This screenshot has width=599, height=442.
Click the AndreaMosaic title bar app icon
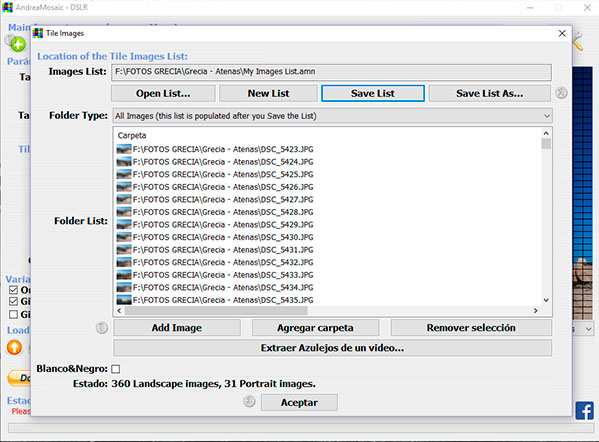point(7,7)
